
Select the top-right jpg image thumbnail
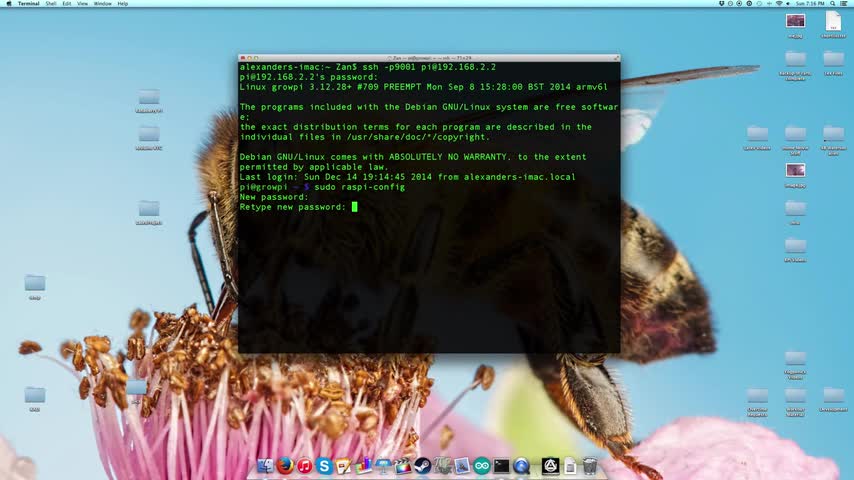(795, 21)
